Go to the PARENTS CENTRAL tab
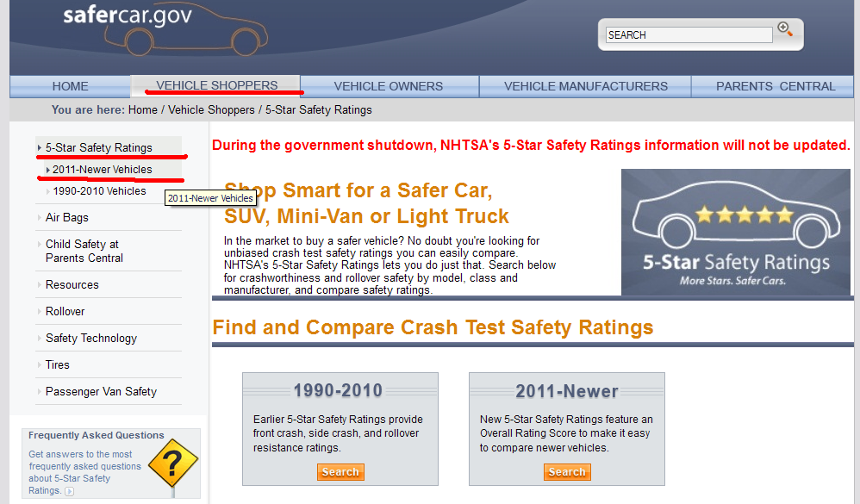 point(775,86)
